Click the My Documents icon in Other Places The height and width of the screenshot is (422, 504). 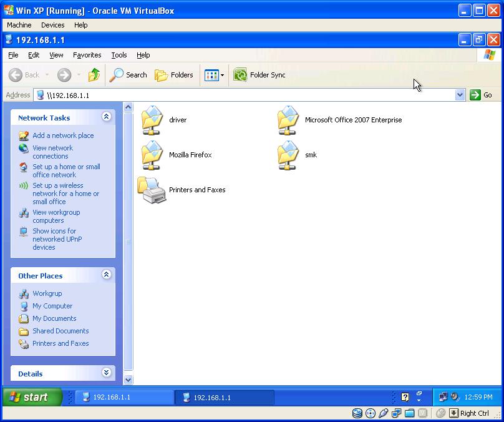24,319
